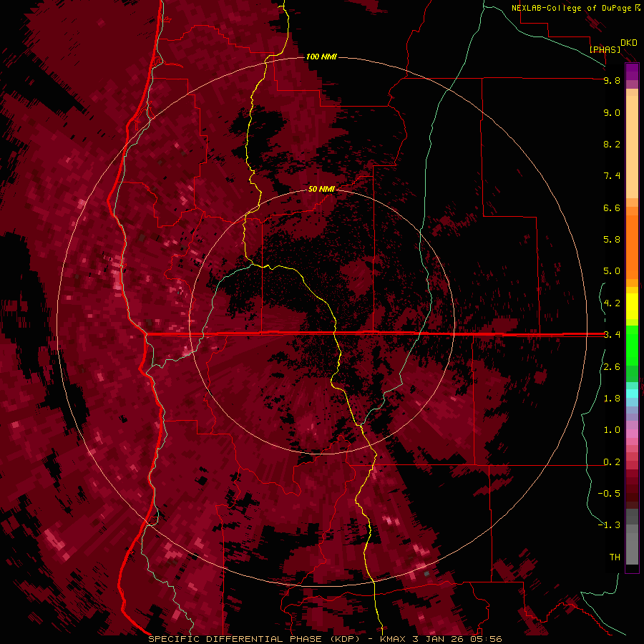Click the DKD legend unit label
Image resolution: width=644 pixels, height=644 pixels.
tap(629, 43)
